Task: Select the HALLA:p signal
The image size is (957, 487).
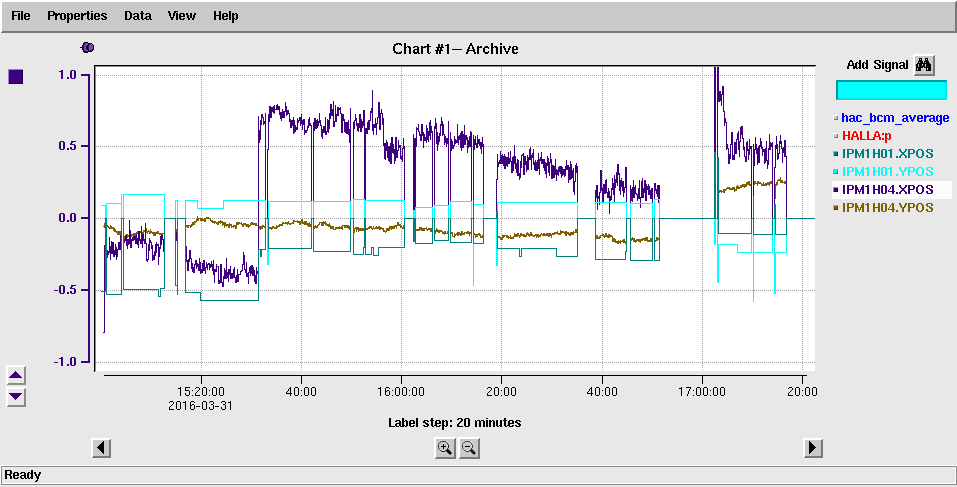Action: pyautogui.click(x=867, y=135)
